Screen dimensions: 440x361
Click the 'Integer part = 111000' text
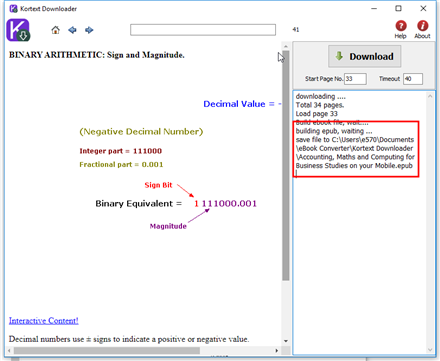(121, 151)
